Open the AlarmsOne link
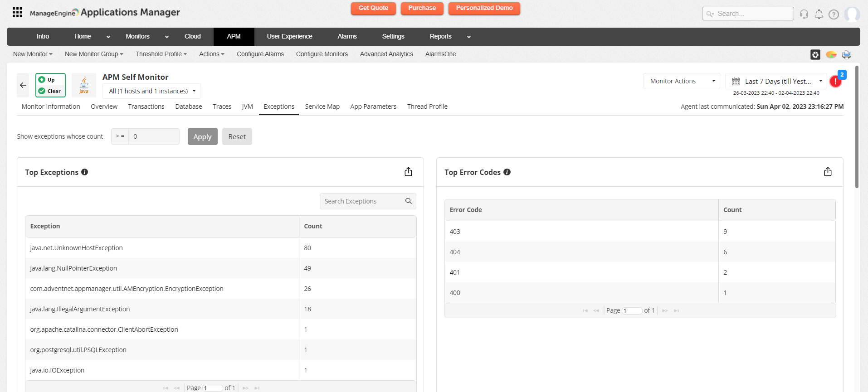 441,54
